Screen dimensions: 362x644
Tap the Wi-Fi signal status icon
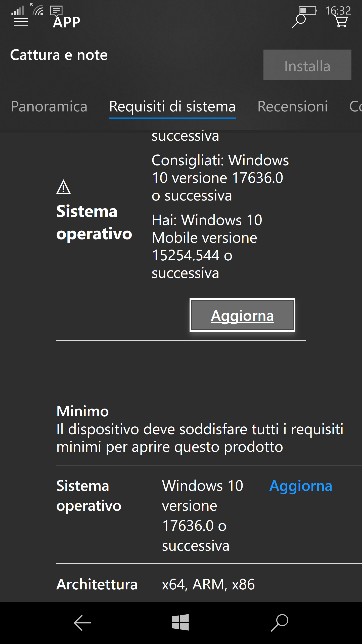coord(37,10)
